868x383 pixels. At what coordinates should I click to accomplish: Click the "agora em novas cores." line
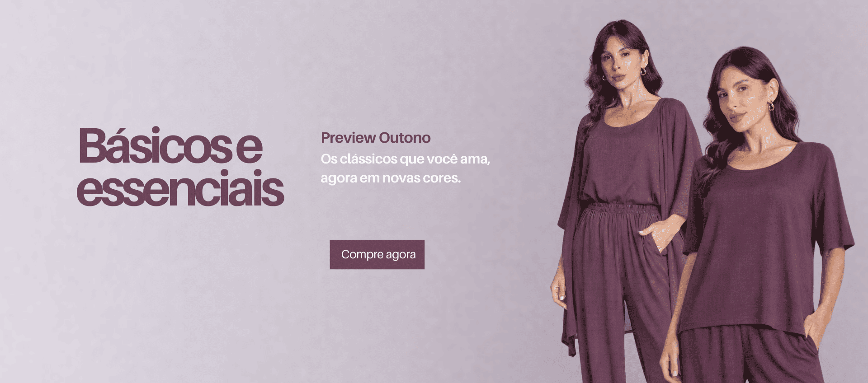coord(391,178)
